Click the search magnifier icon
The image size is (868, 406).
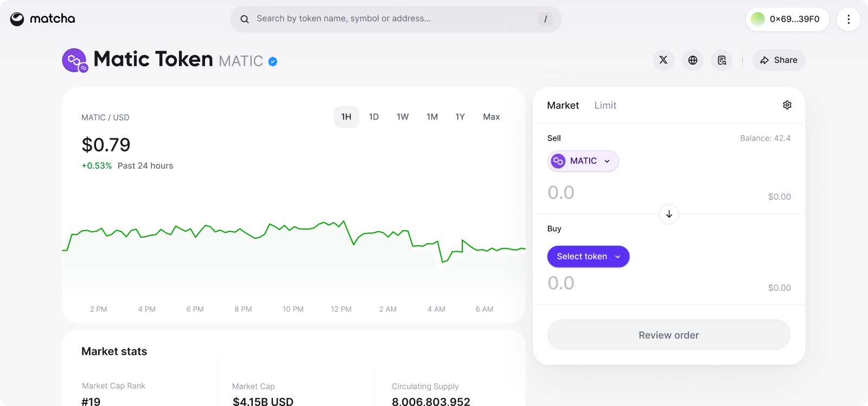[x=245, y=19]
